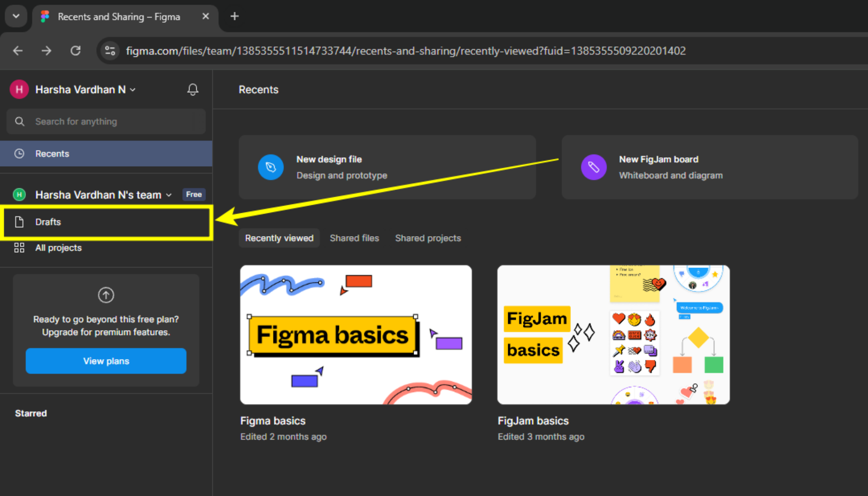Screen dimensions: 868x496
Task: Click the Starred section heading
Action: pyautogui.click(x=31, y=413)
